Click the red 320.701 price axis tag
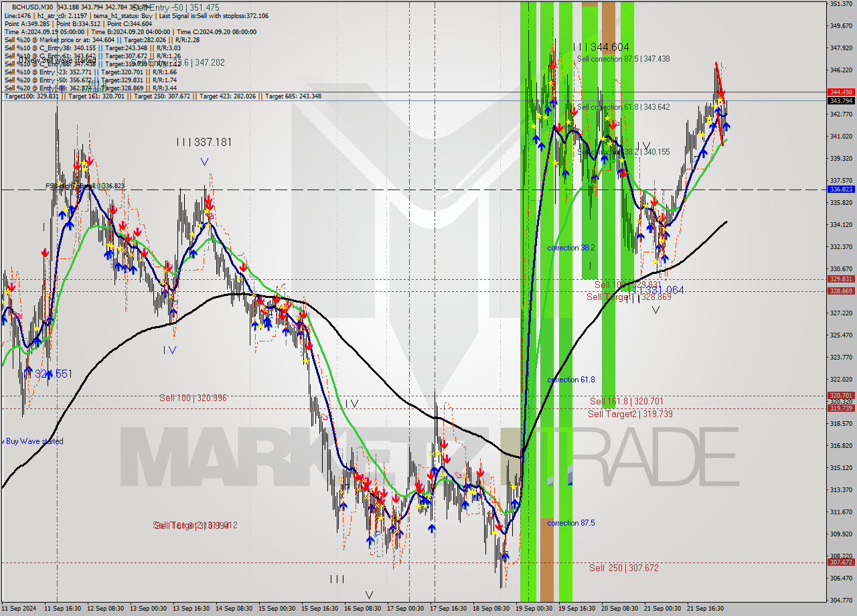857x616 pixels. (x=841, y=396)
